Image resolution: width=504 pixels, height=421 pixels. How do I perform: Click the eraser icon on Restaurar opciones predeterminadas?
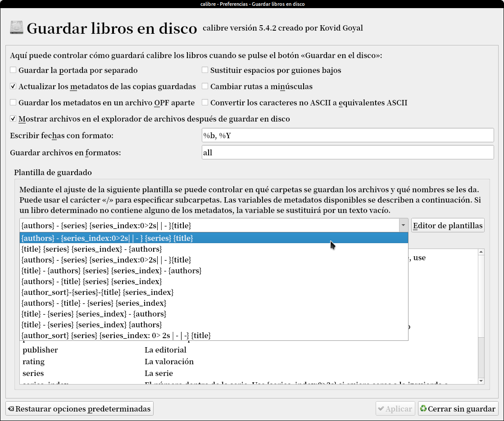tap(11, 409)
